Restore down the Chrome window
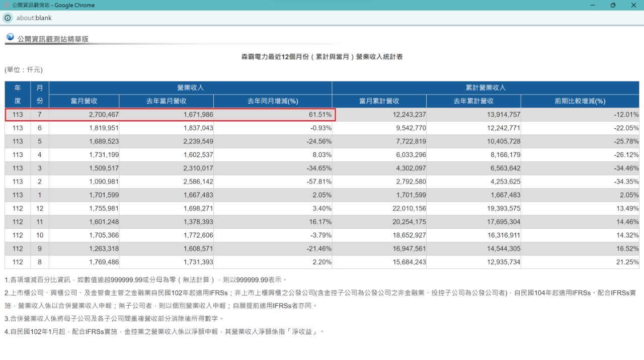This screenshot has height=360, width=644. (x=613, y=5)
